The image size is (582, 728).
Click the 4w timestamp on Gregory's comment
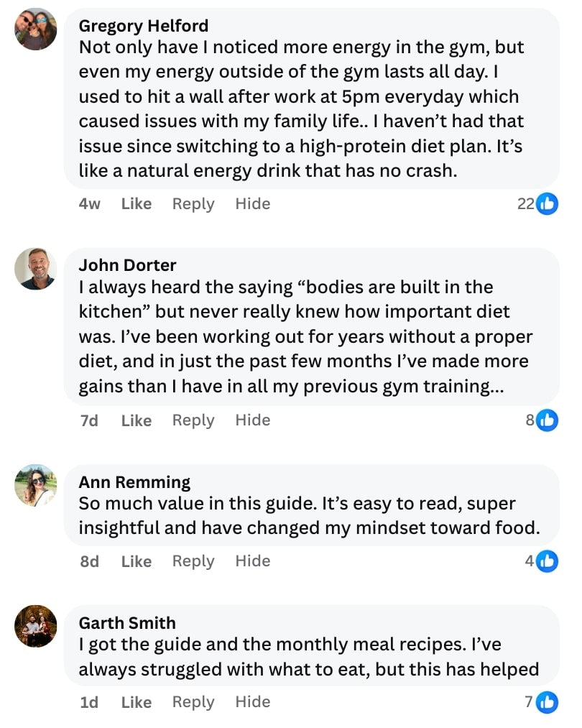click(x=90, y=204)
